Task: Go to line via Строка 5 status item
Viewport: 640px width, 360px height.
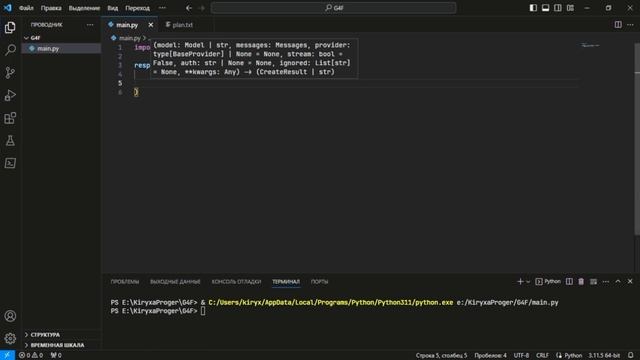Action: click(x=441, y=356)
